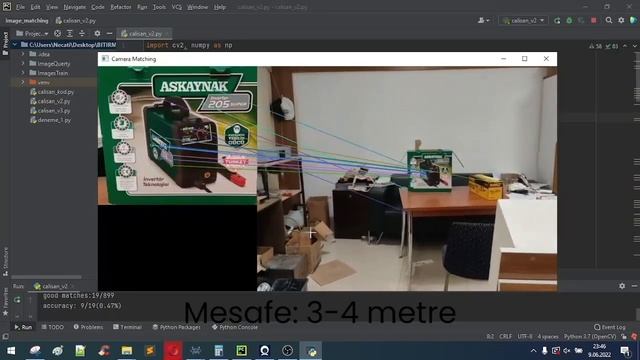640x360 pixels.
Task: Select calisan_kod.py in project tree
Action: [52, 92]
